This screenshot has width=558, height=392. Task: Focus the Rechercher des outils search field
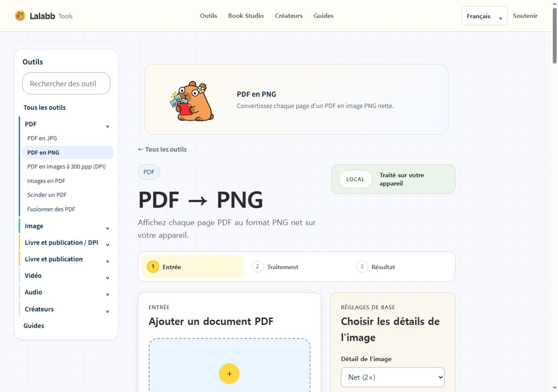66,83
